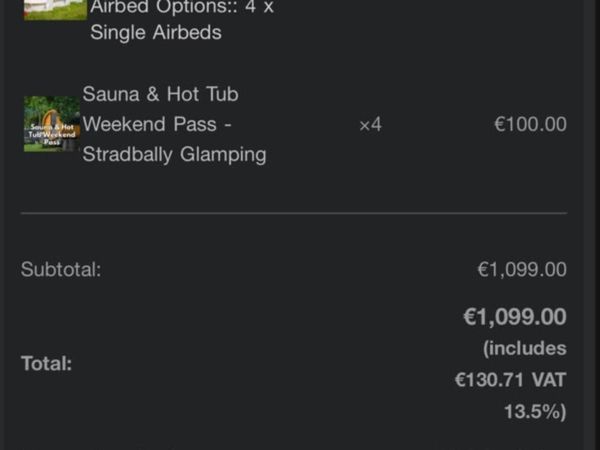The width and height of the screenshot is (600, 450).
Task: Click the horizontal divider above Subtotal
Action: [294, 213]
